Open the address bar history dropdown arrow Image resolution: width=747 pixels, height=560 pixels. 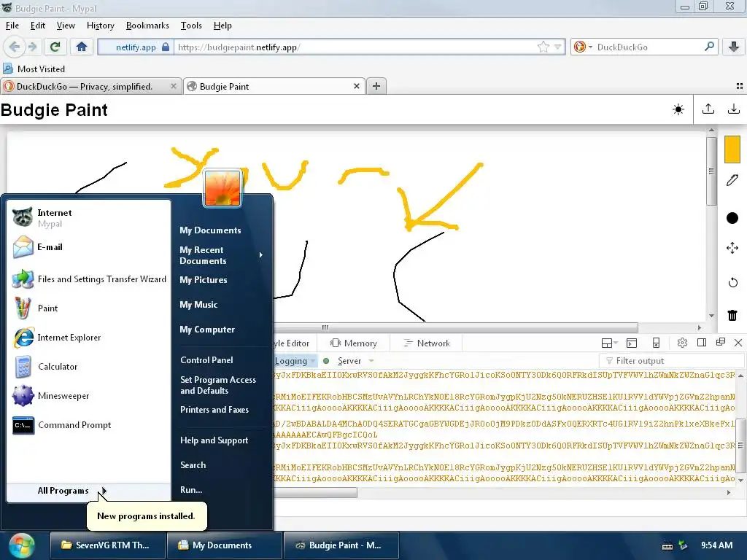point(558,47)
